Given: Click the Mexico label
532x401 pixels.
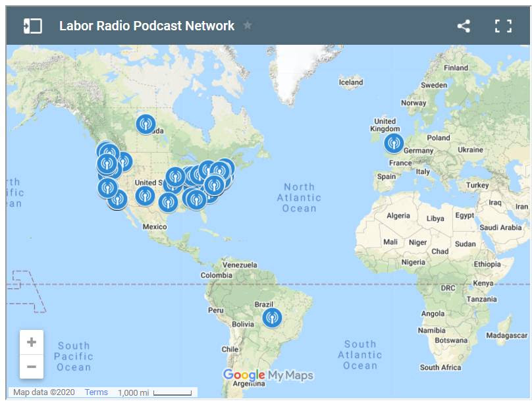Looking at the screenshot, I should point(154,227).
